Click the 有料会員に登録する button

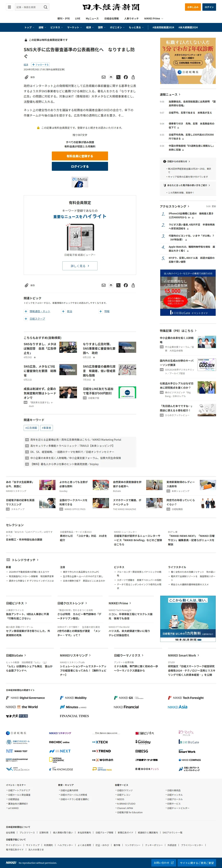coord(80,156)
